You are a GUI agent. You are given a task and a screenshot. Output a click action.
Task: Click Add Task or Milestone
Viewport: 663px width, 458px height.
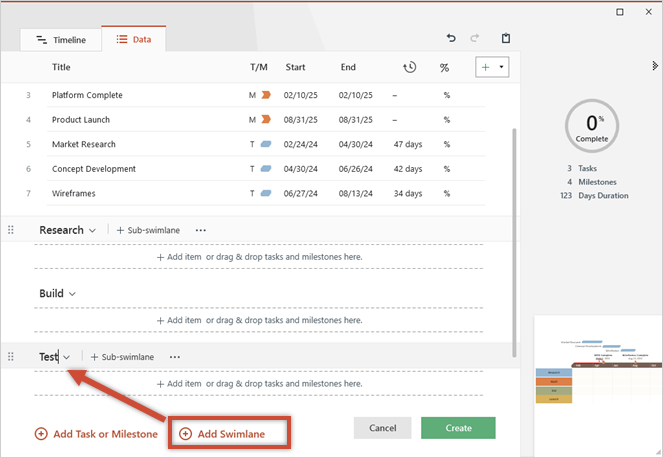tap(96, 434)
